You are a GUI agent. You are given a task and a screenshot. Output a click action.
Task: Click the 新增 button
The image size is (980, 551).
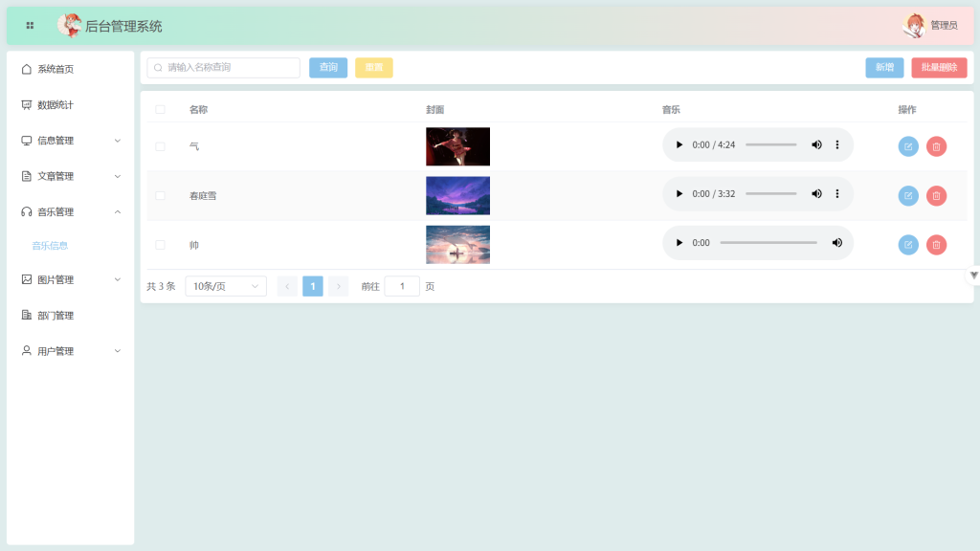point(883,68)
